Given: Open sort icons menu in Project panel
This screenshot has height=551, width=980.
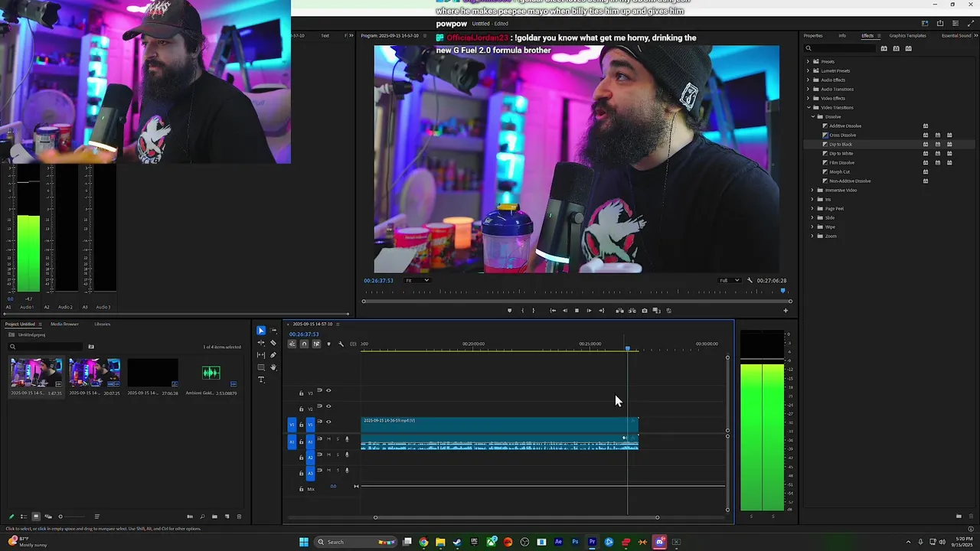Looking at the screenshot, I should click(96, 517).
